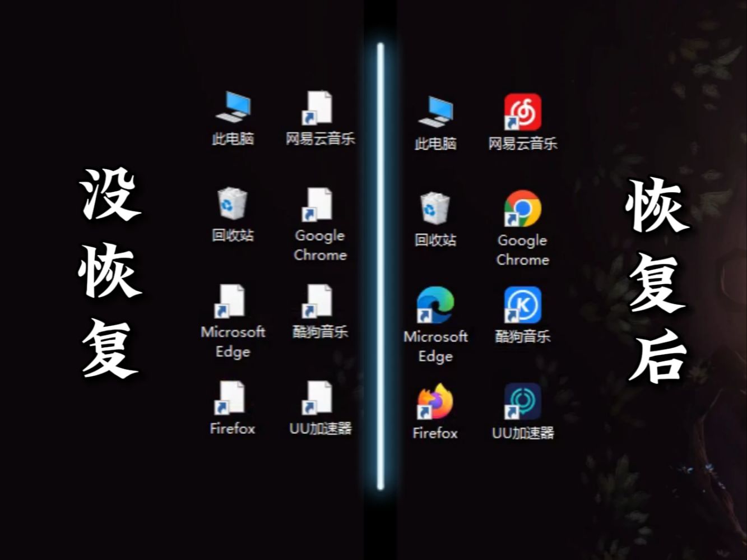747x560 pixels.
Task: Click the right Firefox text label
Action: [435, 433]
